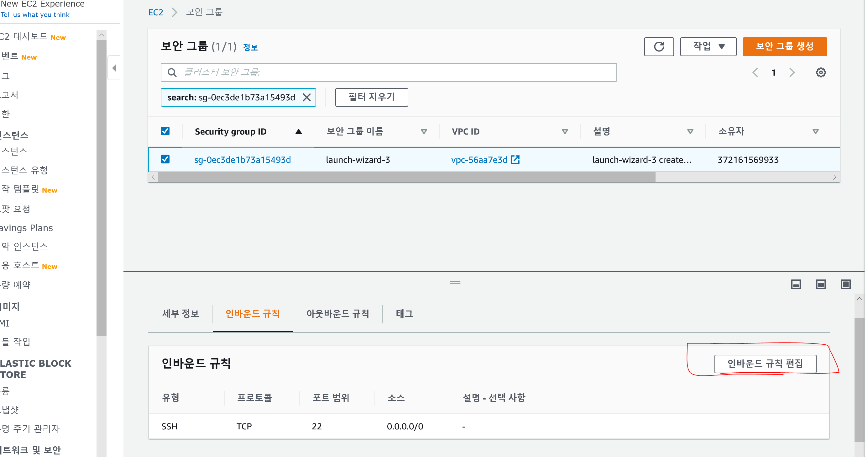Open table preferences gear icon
The height and width of the screenshot is (457, 868).
[x=820, y=72]
